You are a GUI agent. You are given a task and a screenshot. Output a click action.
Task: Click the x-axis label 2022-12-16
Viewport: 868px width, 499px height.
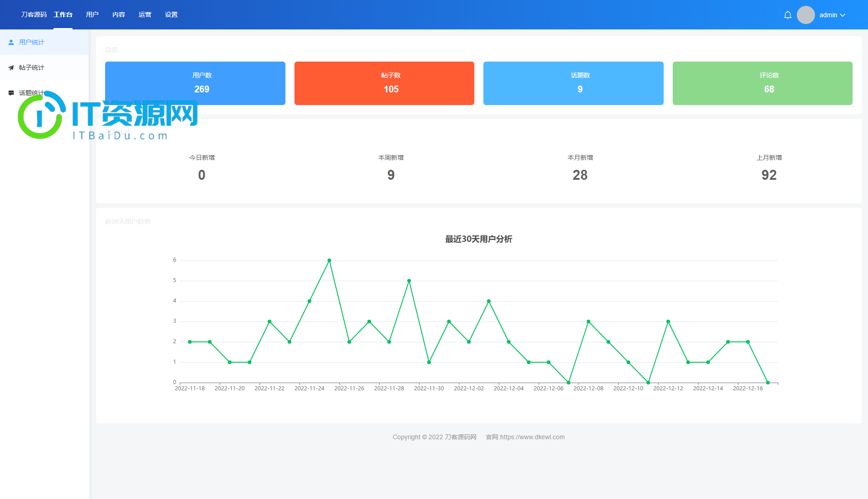(x=748, y=389)
